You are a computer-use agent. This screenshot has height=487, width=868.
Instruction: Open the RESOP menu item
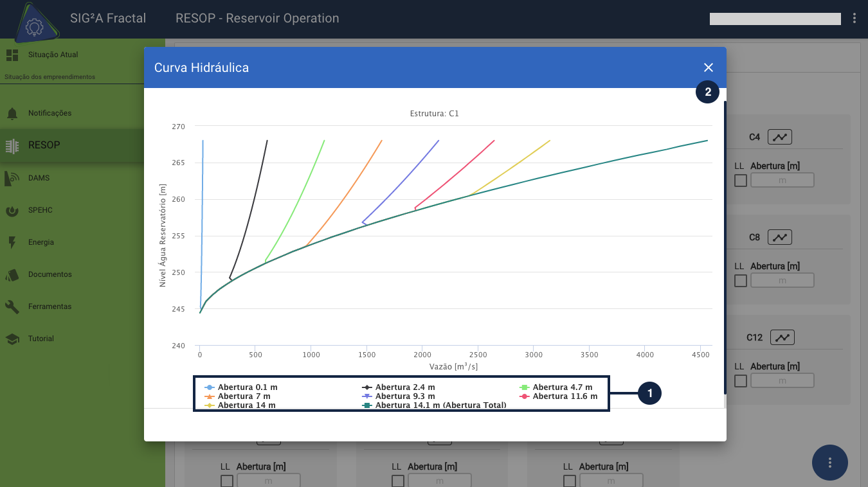(x=44, y=145)
